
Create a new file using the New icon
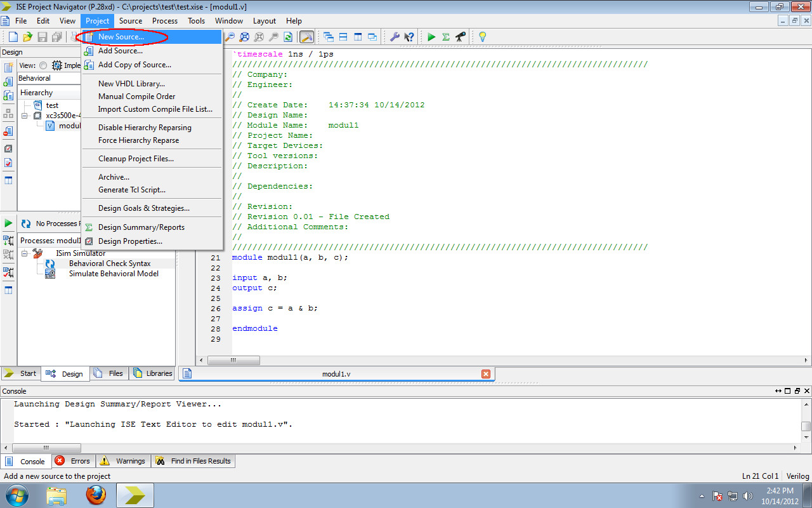[14, 36]
